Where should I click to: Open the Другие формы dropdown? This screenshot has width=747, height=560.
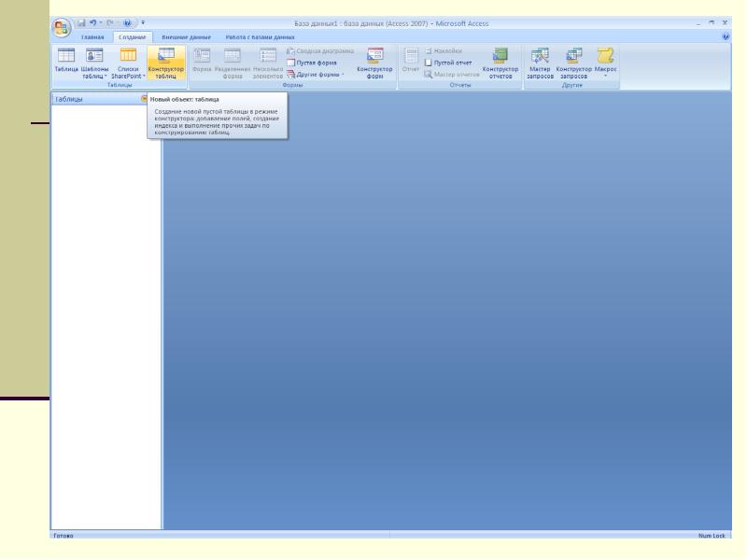pos(319,75)
